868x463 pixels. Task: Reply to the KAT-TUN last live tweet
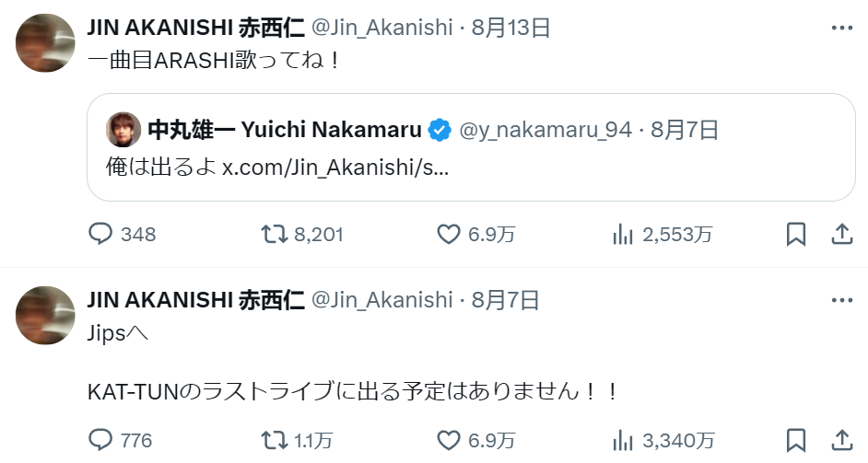click(x=100, y=440)
